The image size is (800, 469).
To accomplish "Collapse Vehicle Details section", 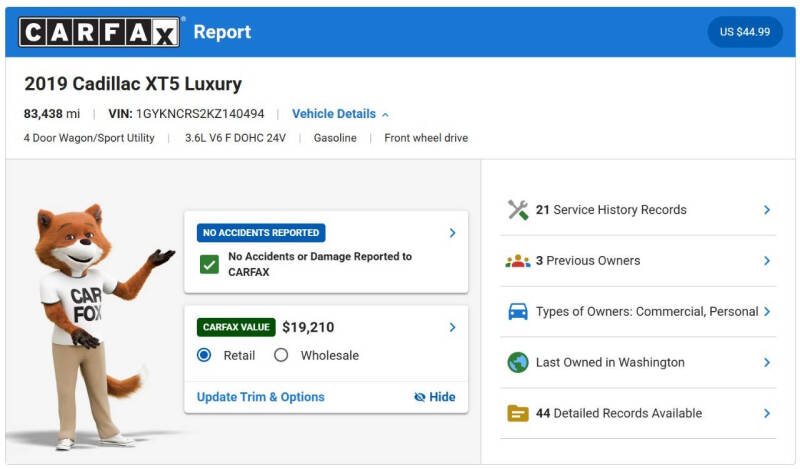I will tap(340, 114).
